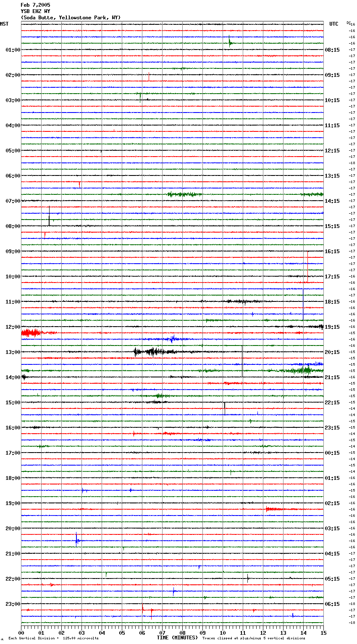Image resolution: width=357 pixels, height=644 pixels.
Task: Click the large black event on 13:00 trace
Action: coord(151,352)
